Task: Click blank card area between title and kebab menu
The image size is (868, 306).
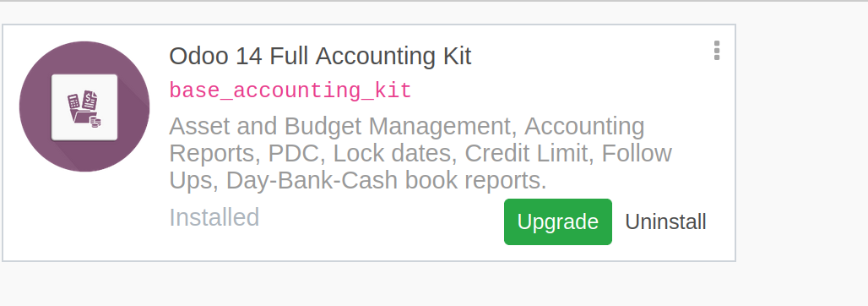Action: (591, 56)
